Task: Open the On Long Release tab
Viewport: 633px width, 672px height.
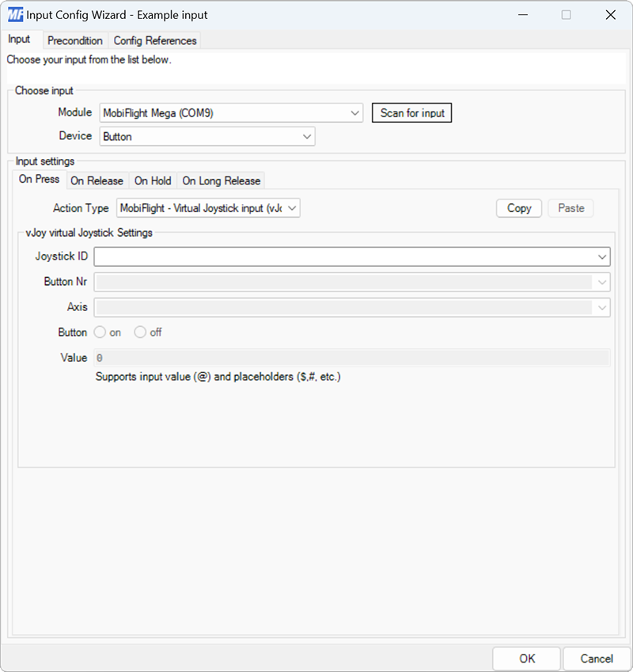Action: tap(221, 180)
